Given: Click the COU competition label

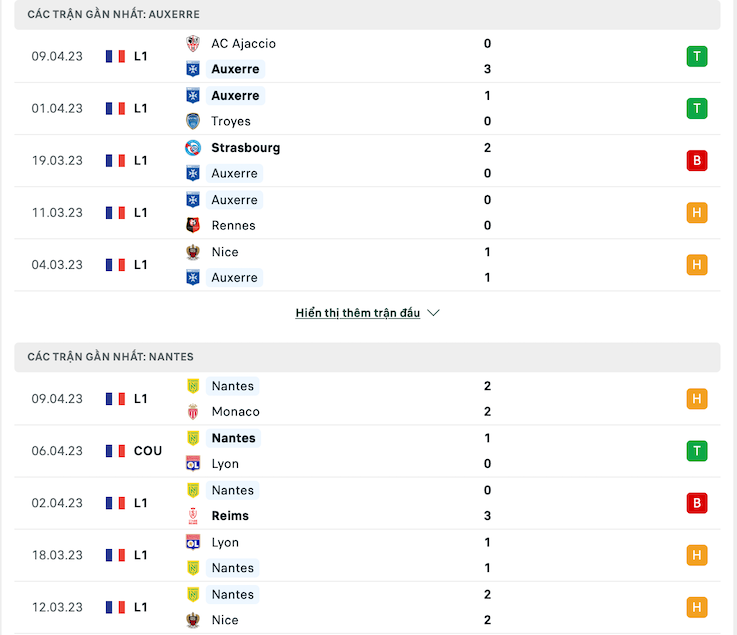Looking at the screenshot, I should [148, 451].
